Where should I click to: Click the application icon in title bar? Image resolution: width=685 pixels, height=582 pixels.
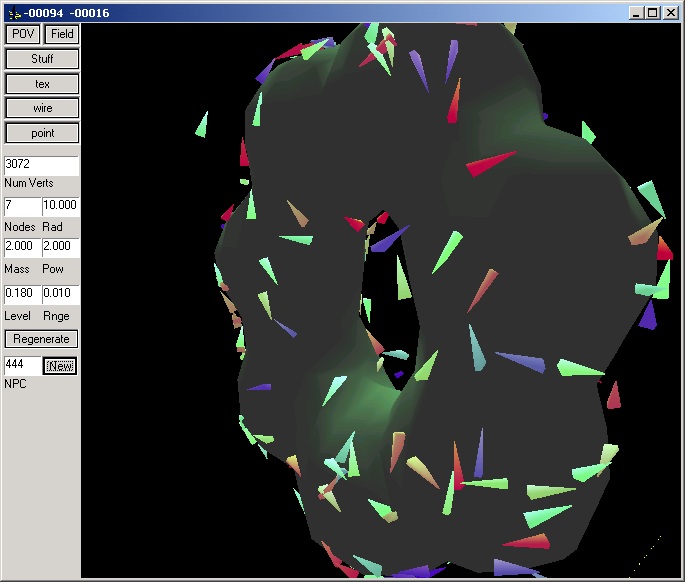coord(13,13)
